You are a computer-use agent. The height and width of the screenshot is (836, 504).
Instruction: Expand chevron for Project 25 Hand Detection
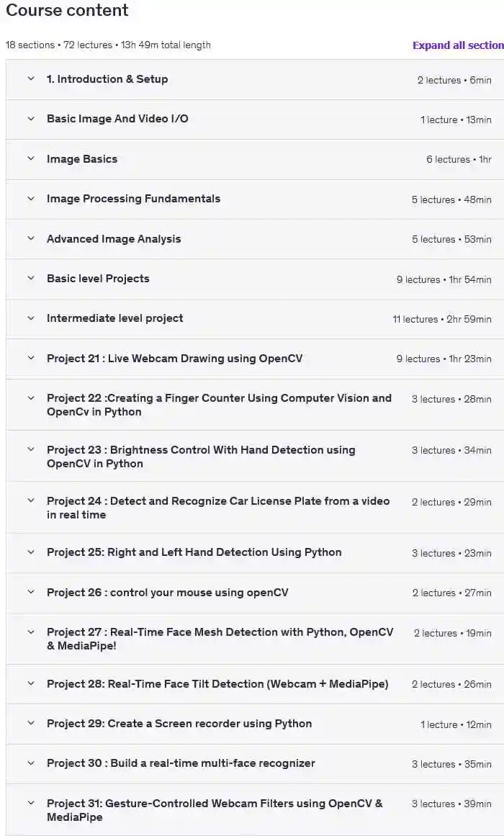31,552
